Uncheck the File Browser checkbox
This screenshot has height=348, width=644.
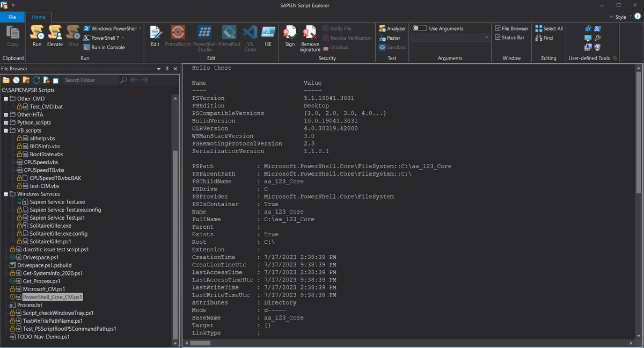(498, 28)
